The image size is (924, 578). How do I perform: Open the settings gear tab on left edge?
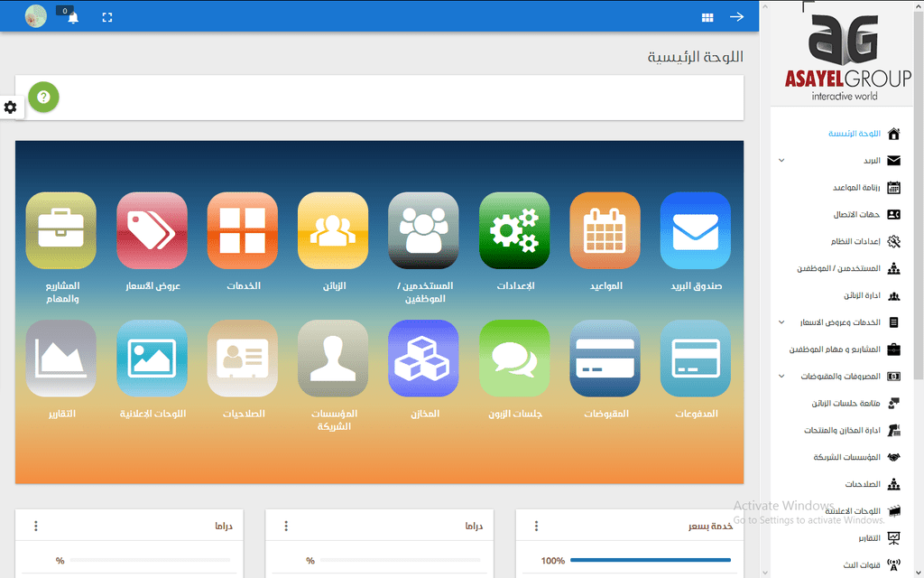point(11,107)
